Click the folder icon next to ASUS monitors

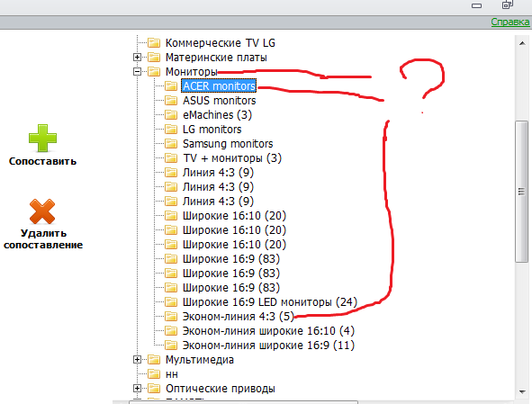(171, 101)
